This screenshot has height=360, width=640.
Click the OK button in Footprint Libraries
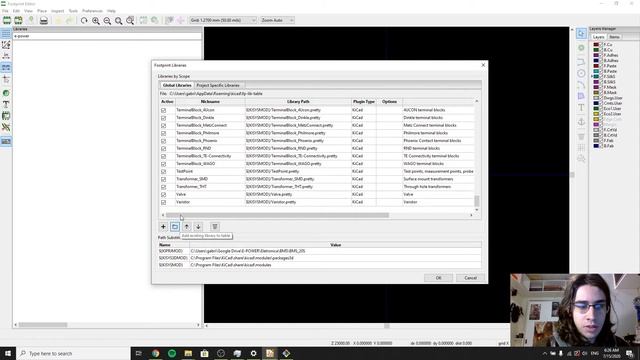[438, 278]
